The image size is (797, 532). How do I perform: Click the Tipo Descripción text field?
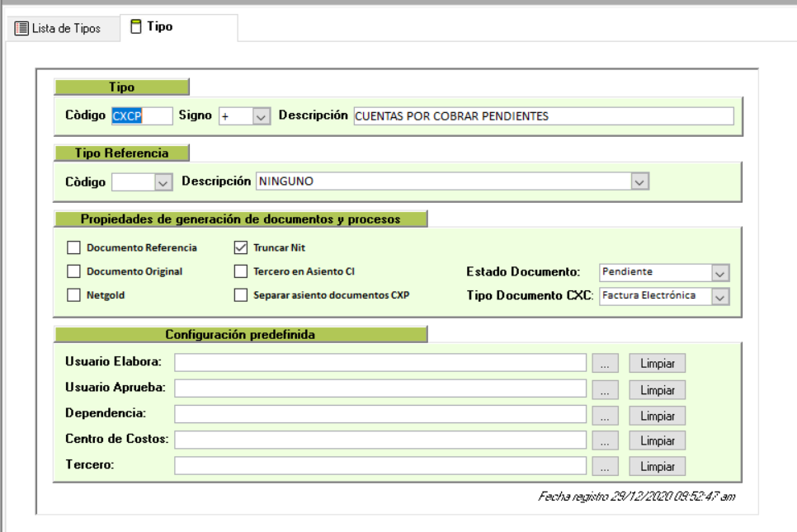pos(542,116)
